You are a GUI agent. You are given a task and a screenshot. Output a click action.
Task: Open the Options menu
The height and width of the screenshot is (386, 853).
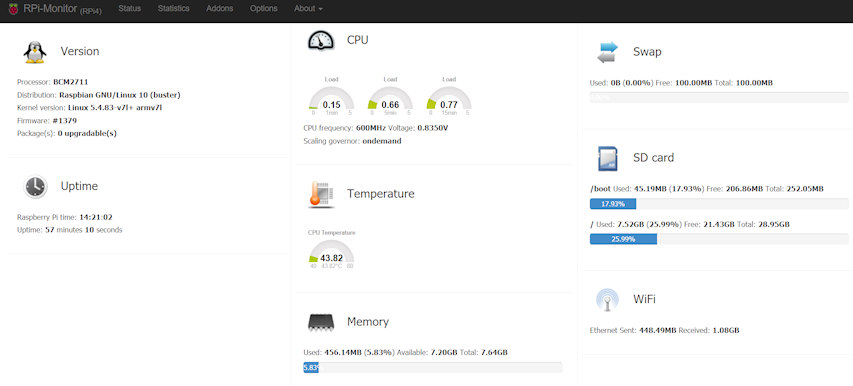coord(264,9)
